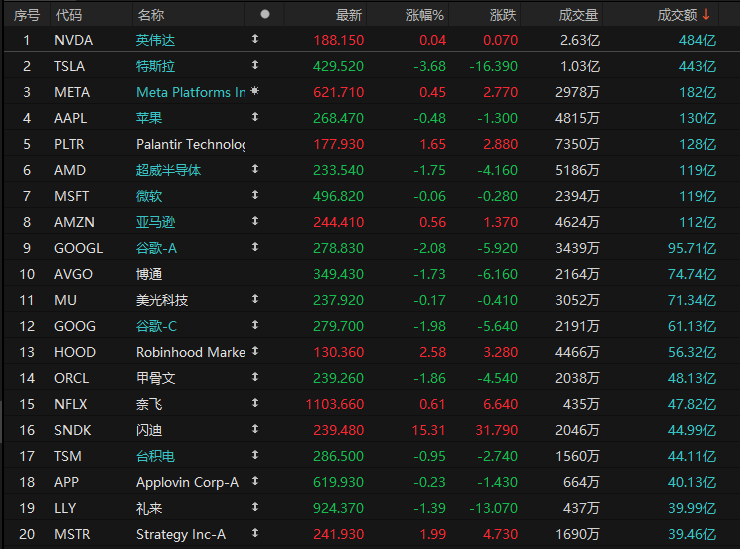Click the up-down arrow icon in GOOG row
740x549 pixels.
(x=255, y=324)
